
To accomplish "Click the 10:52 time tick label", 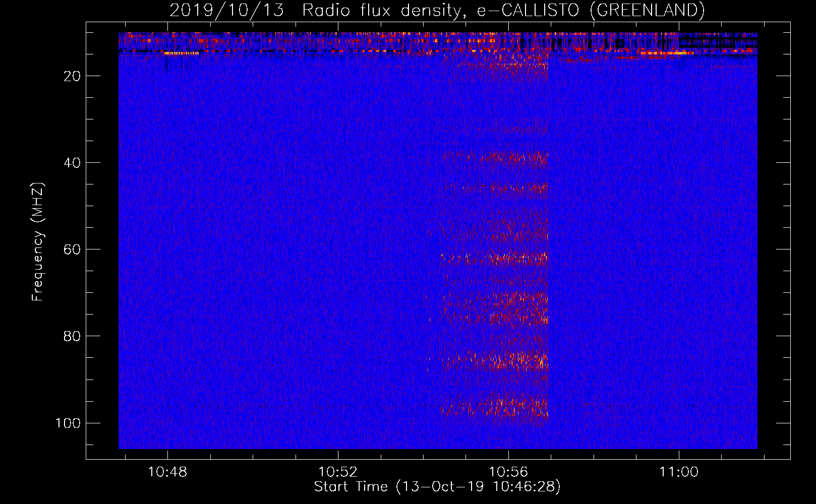I will click(338, 472).
